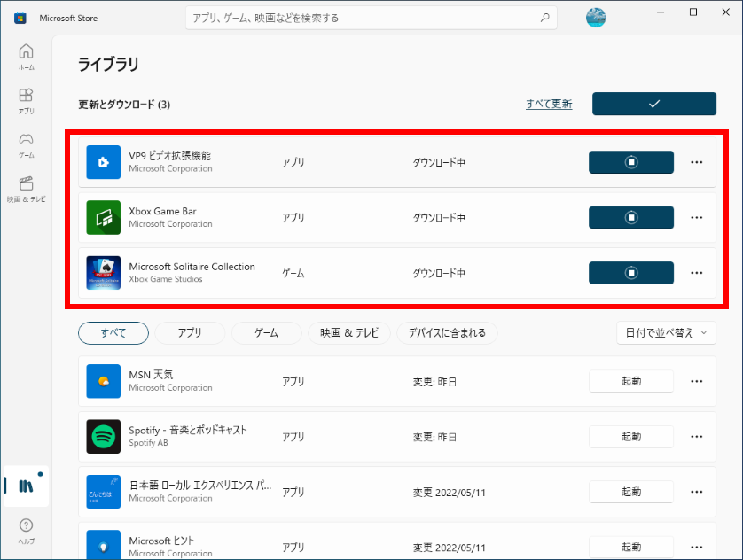Select the 映画 & テレビ filter tab
This screenshot has height=560, width=743.
coord(349,333)
